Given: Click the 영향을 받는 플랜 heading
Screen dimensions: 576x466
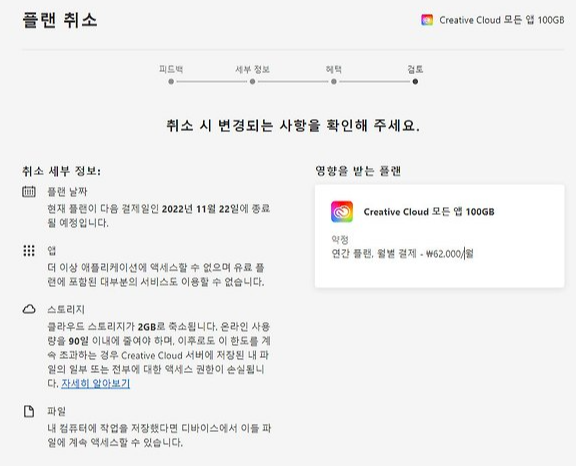Looking at the screenshot, I should coord(358,171).
